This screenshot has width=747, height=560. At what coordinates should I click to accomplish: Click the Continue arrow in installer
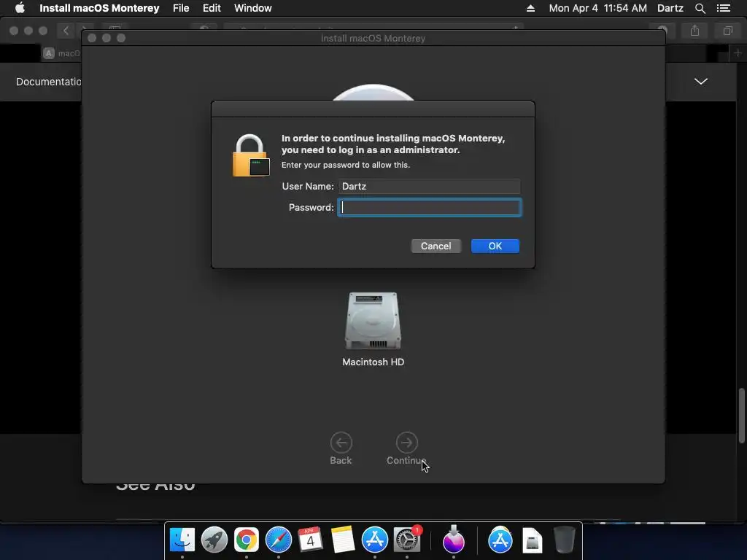pyautogui.click(x=406, y=443)
